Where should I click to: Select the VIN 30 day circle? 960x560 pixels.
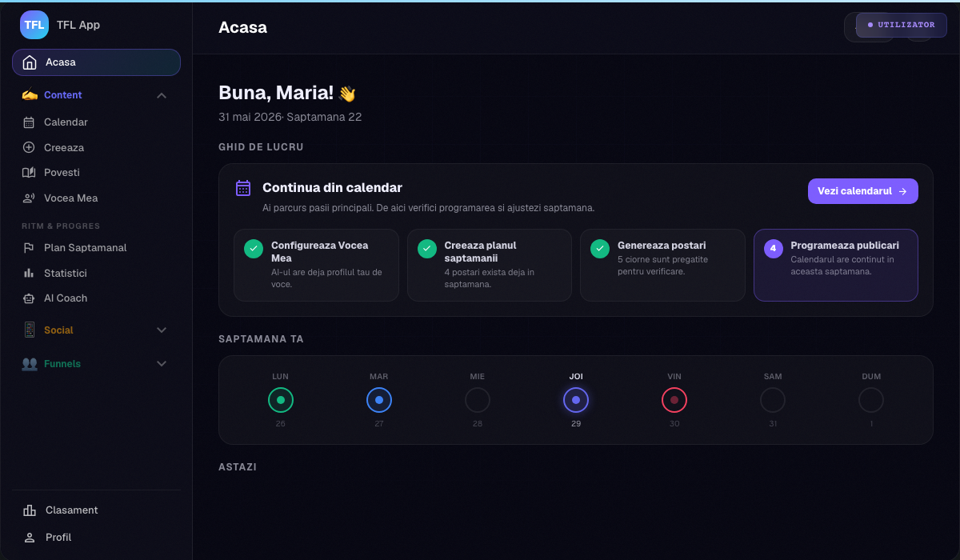[x=674, y=400]
